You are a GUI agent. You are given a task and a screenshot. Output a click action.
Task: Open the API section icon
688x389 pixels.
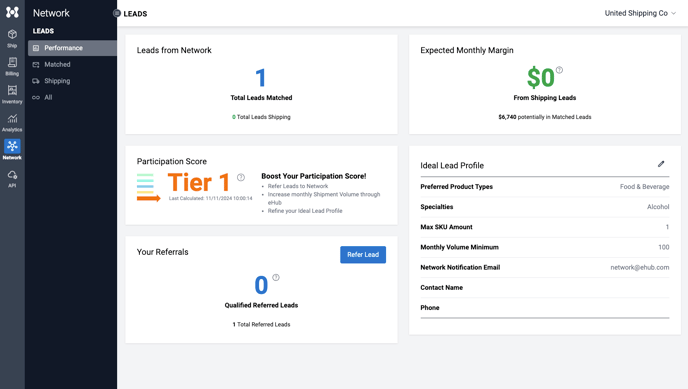click(x=12, y=179)
